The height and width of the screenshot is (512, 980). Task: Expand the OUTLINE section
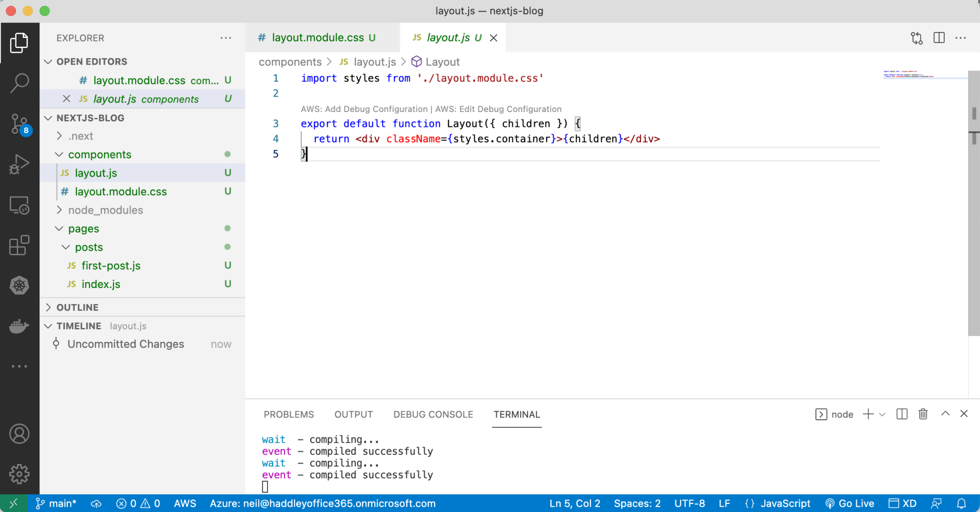[x=77, y=307]
